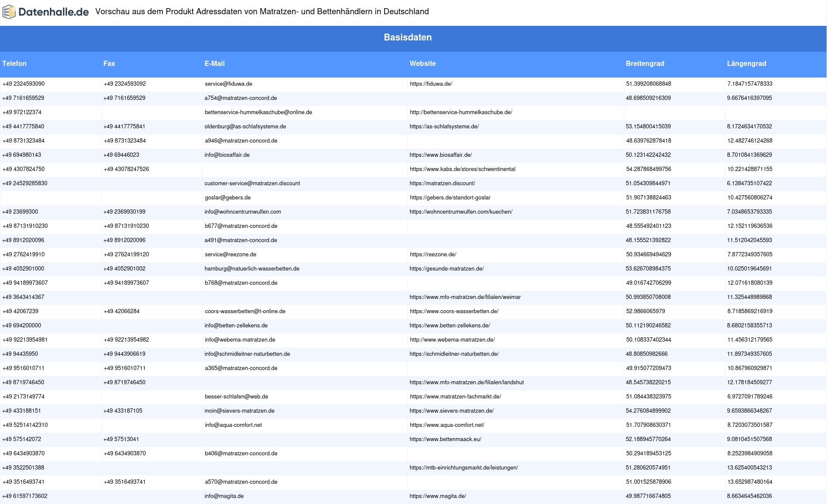Click email info@webema-matratzen.de
Screen dimensions: 827x504
(240, 340)
